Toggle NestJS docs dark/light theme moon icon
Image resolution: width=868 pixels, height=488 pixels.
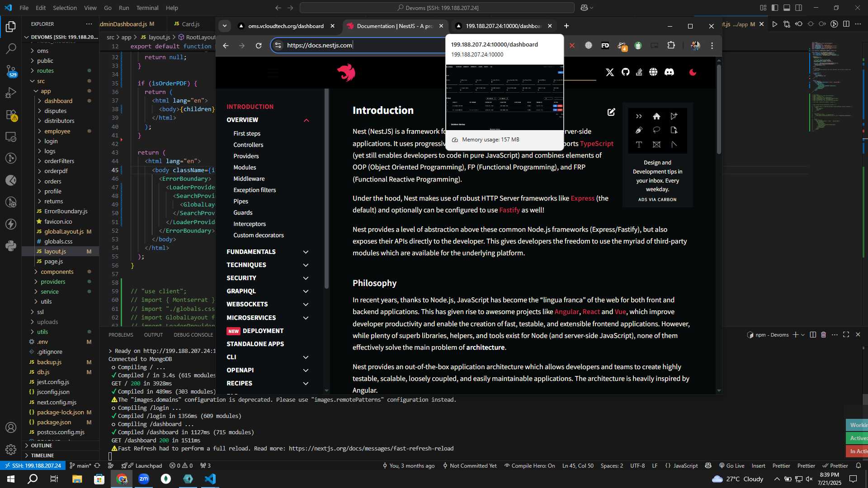(693, 72)
